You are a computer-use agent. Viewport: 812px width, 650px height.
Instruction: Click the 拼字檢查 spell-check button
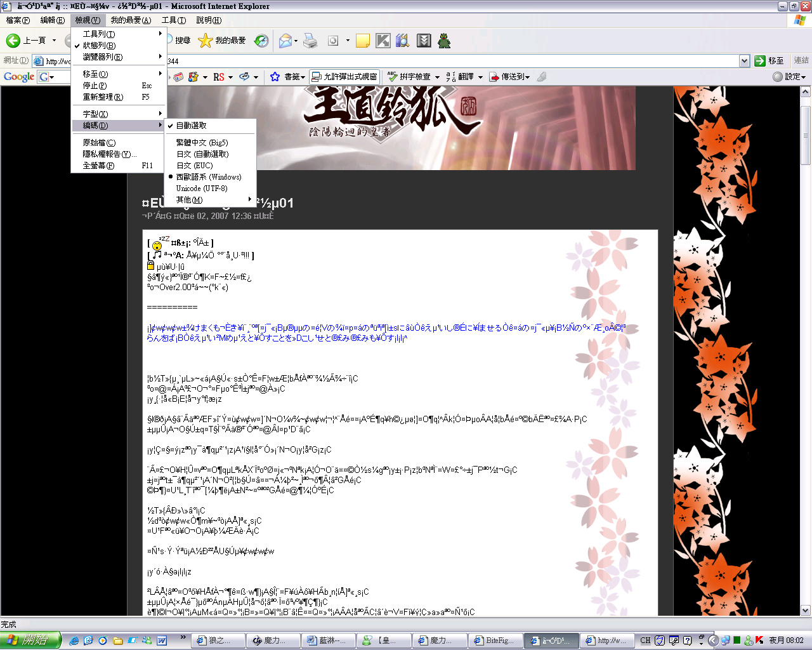tap(410, 77)
